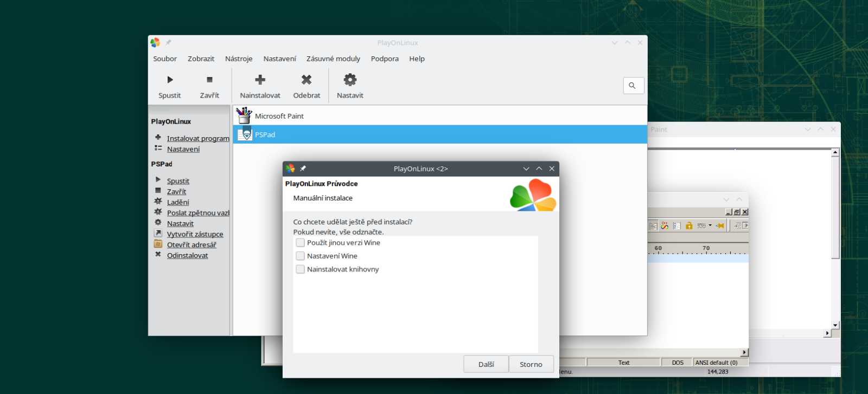
Task: Click the DOS status bar cell in PSPad
Action: (x=678, y=363)
